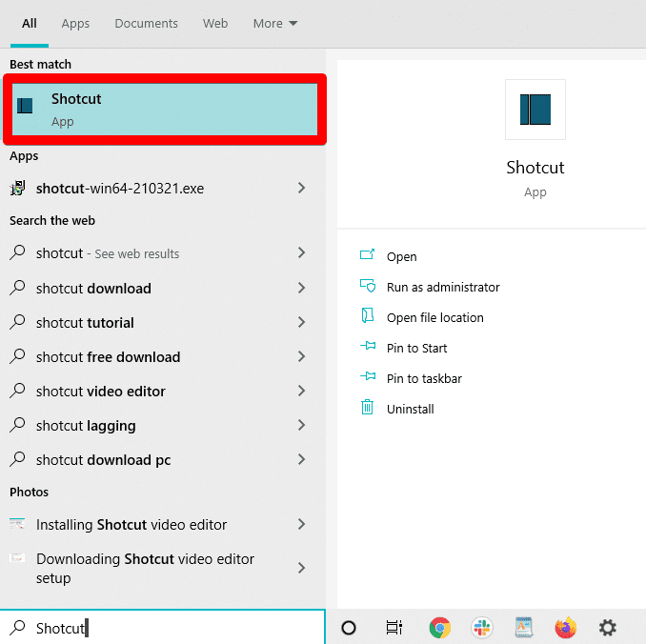Screen dimensions: 646x644
Task: Click magnifier icon beside shotcut tutorial
Action: click(x=17, y=322)
